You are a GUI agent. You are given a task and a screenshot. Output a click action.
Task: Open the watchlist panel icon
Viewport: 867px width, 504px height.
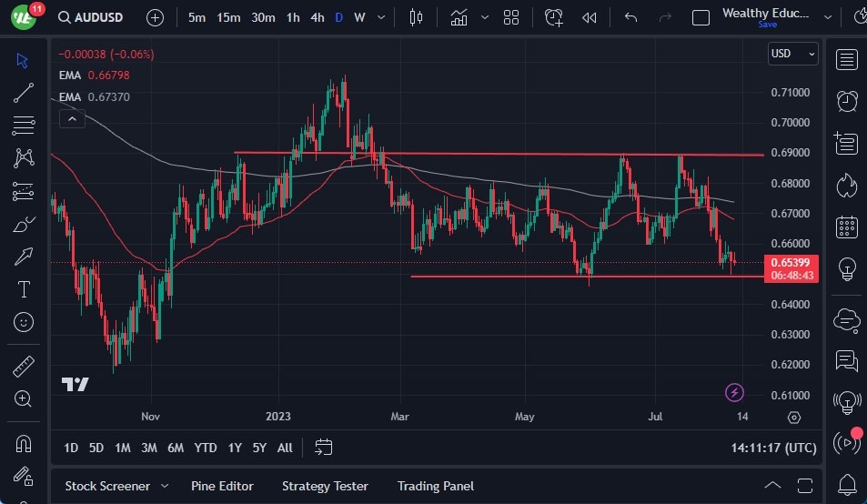click(x=847, y=60)
